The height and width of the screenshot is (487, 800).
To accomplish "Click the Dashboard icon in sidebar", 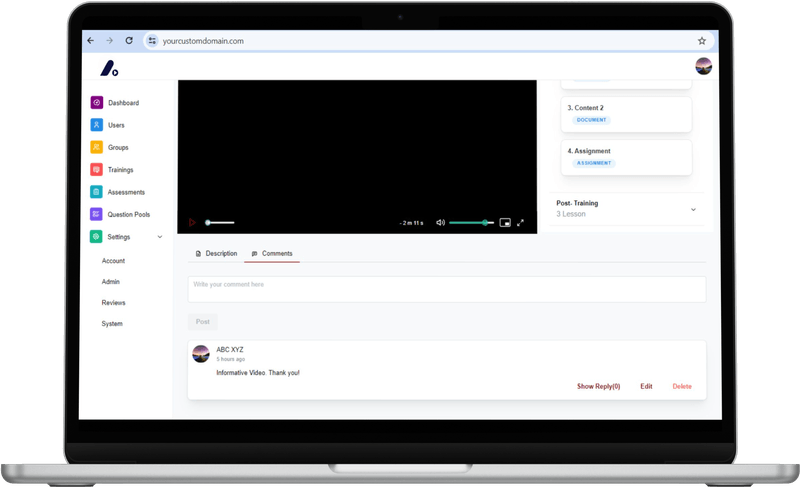I will click(96, 103).
